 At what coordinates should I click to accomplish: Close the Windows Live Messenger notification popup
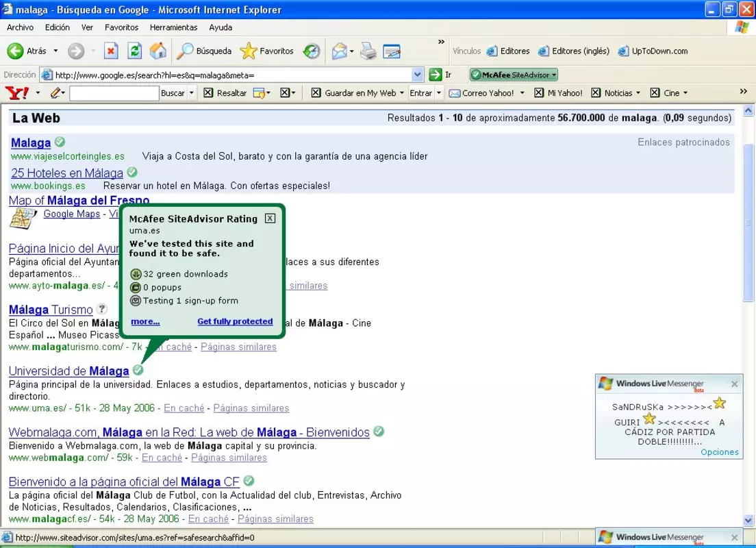tap(734, 384)
